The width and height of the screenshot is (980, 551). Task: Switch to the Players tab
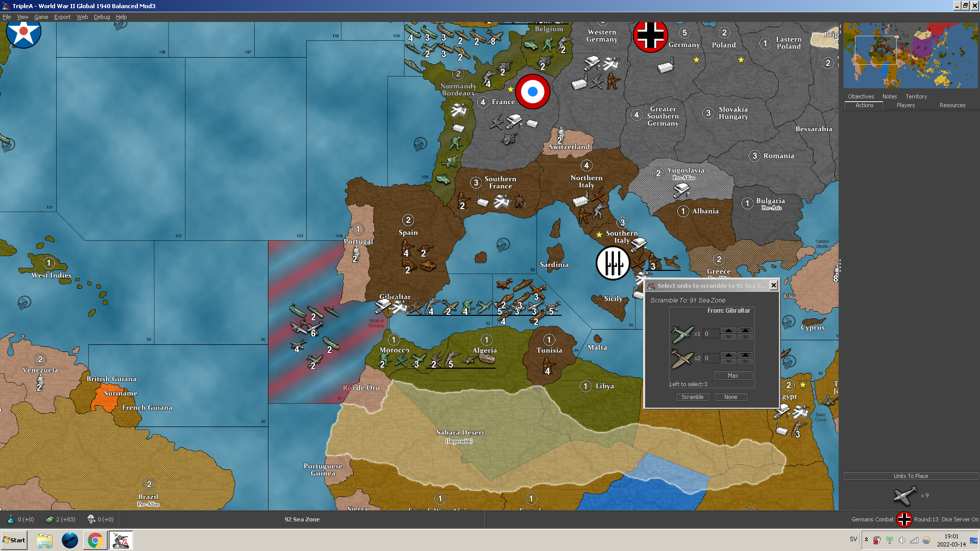905,105
